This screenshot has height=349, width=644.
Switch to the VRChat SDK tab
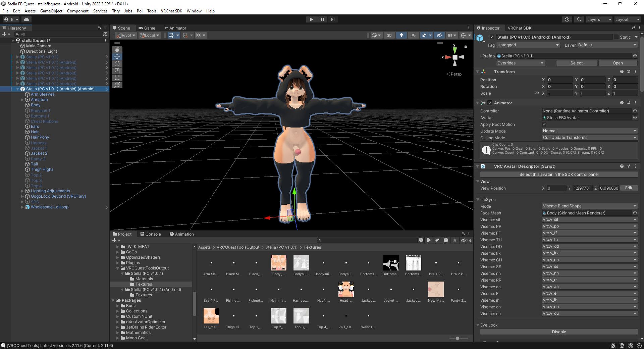click(x=520, y=28)
